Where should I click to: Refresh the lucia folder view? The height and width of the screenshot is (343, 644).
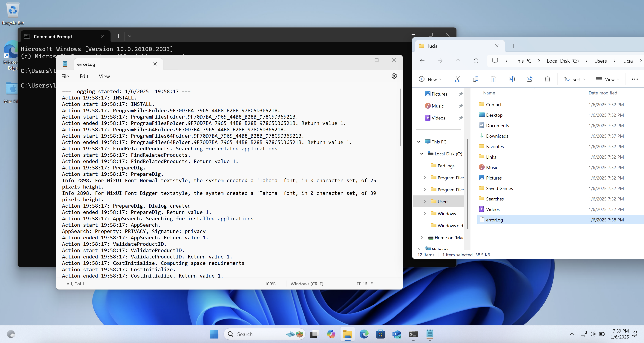coord(476,61)
